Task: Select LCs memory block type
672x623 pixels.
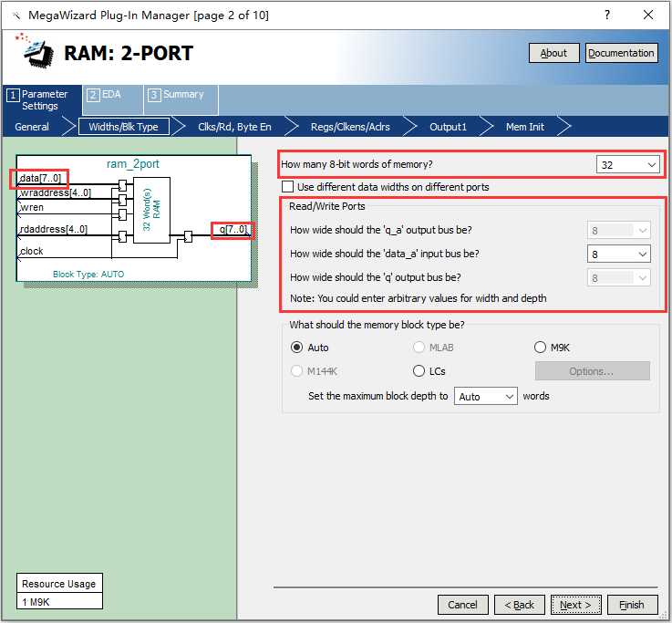Action: point(419,371)
